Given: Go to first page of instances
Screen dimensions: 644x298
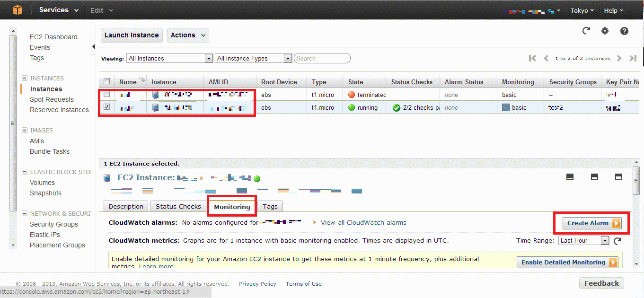Looking at the screenshot, I should [x=533, y=58].
